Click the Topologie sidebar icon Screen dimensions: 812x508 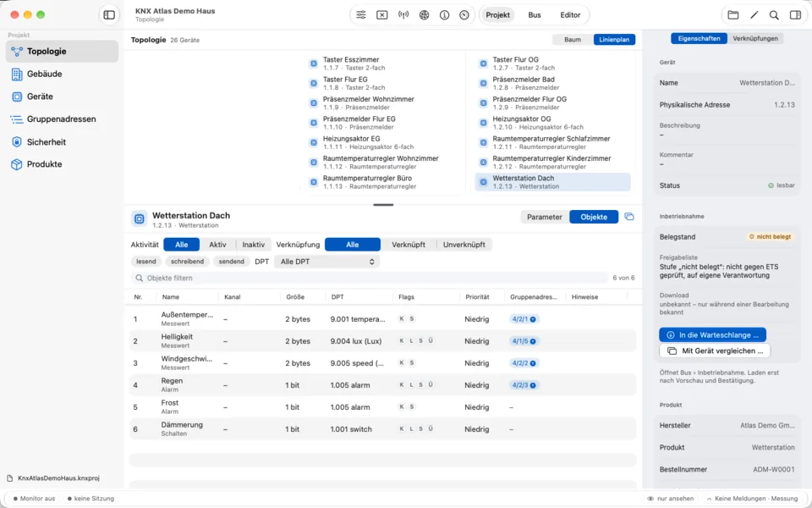coord(17,52)
